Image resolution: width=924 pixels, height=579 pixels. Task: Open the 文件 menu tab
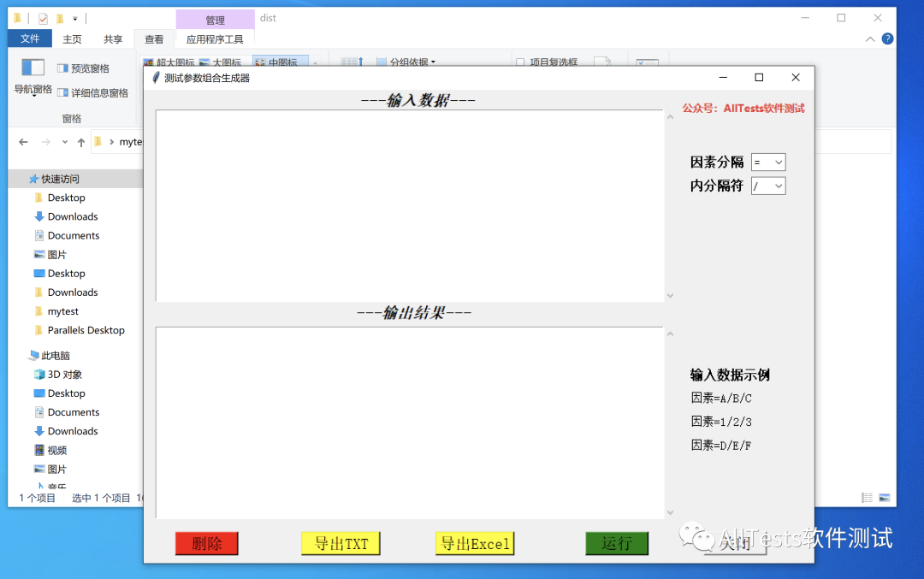(x=30, y=38)
